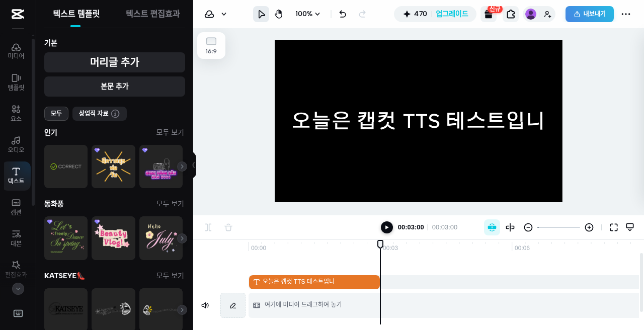The image size is (644, 330).
Task: Open the Captions (캡션) sidebar panel
Action: tap(16, 207)
